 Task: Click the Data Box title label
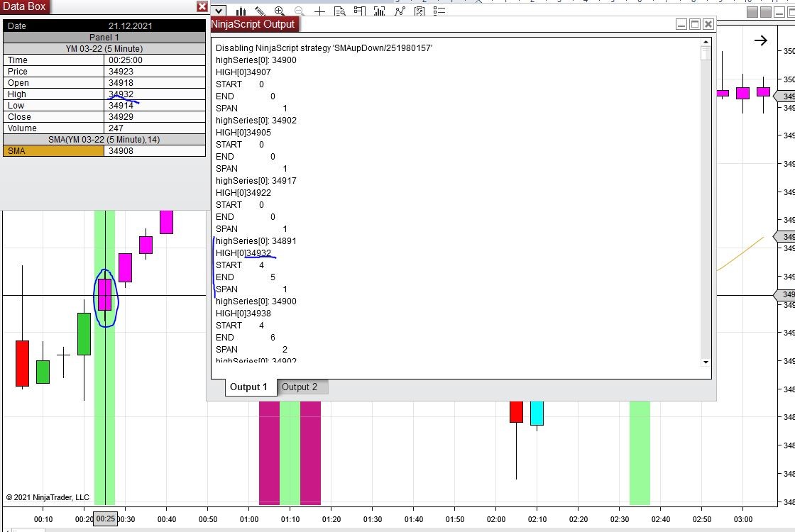[24, 6]
